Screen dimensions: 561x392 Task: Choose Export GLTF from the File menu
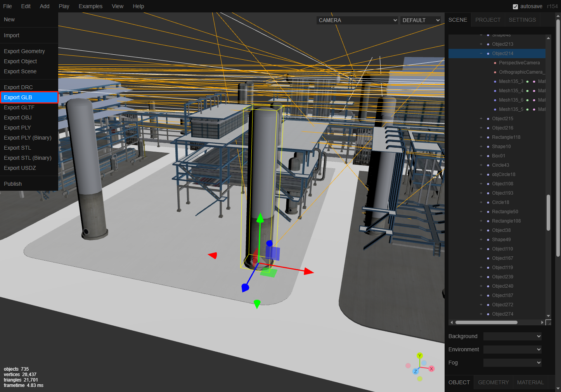(x=19, y=107)
